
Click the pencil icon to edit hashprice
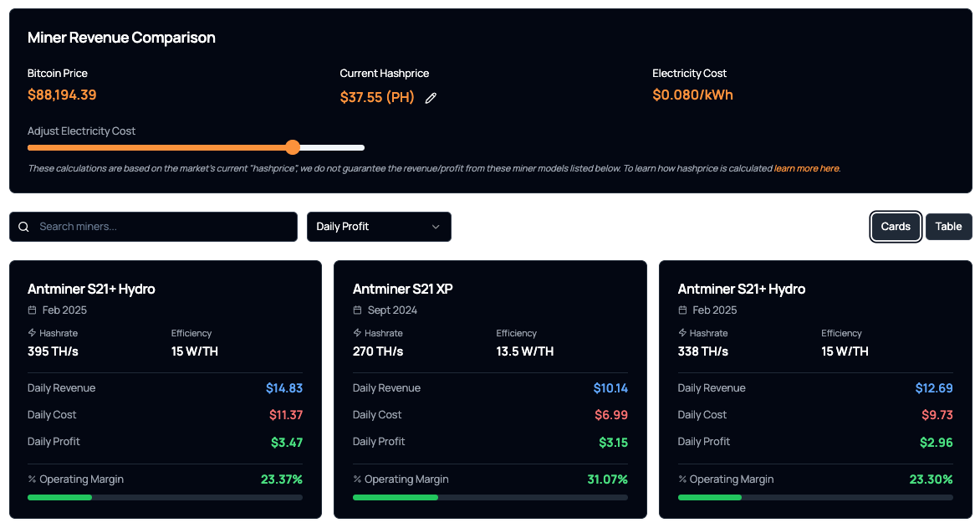tap(431, 98)
